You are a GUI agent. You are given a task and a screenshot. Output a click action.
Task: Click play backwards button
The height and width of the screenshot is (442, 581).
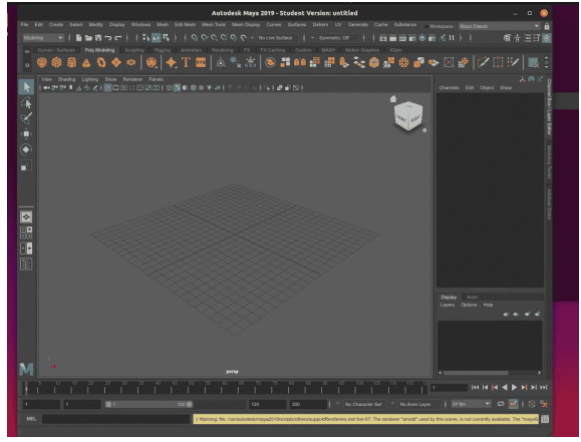(x=504, y=388)
